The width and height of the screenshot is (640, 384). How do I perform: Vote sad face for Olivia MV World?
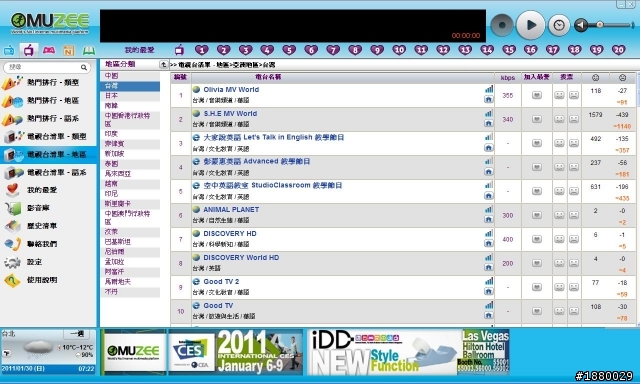(574, 95)
